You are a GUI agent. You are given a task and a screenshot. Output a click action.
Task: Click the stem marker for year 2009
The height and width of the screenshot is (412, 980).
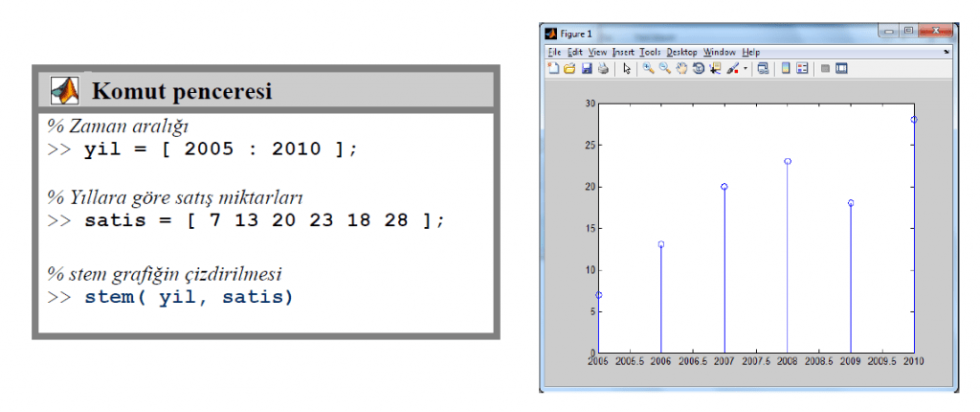tap(851, 203)
